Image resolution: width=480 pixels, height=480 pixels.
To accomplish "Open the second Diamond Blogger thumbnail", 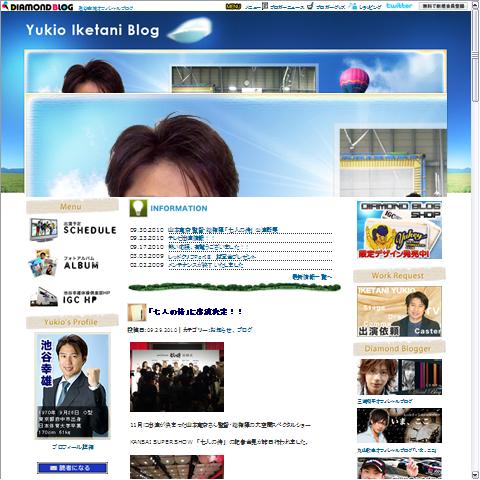I will (399, 426).
